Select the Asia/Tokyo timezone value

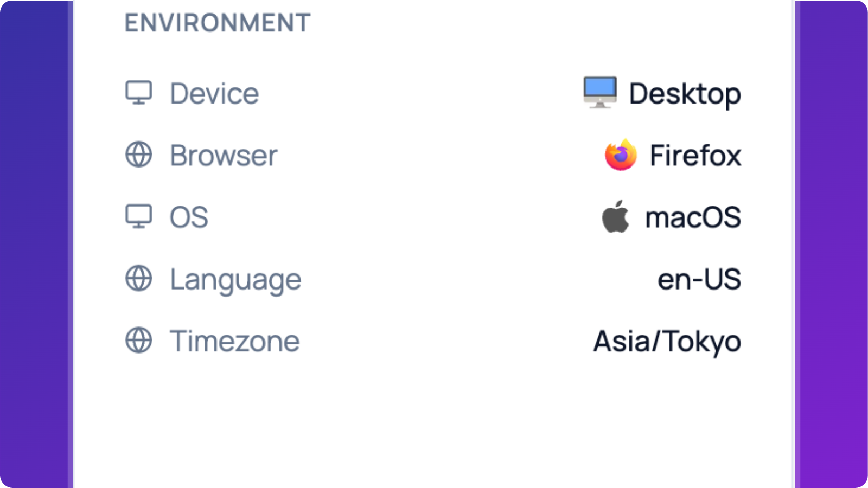(x=667, y=342)
